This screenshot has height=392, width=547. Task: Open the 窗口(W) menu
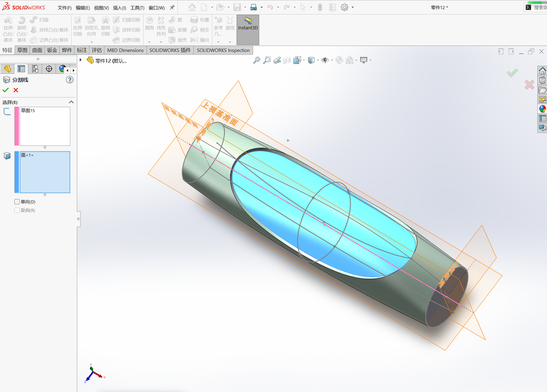coord(157,7)
